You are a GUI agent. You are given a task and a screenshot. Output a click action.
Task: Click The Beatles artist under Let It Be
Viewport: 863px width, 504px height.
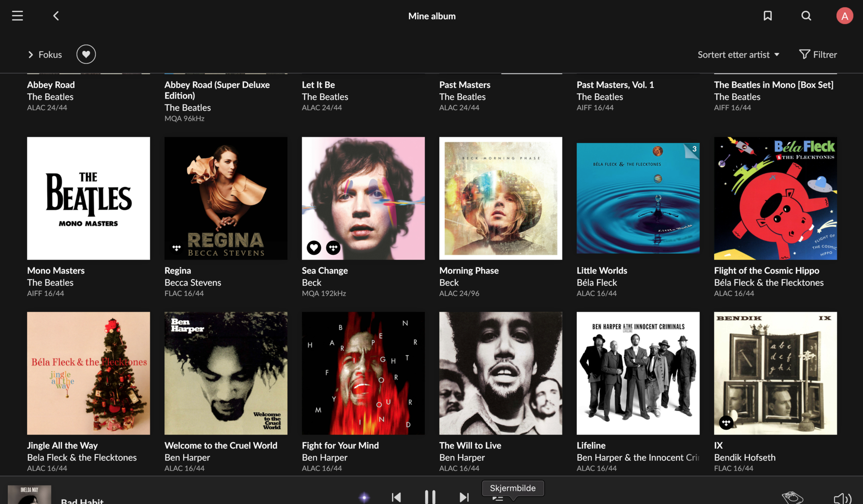(x=325, y=97)
